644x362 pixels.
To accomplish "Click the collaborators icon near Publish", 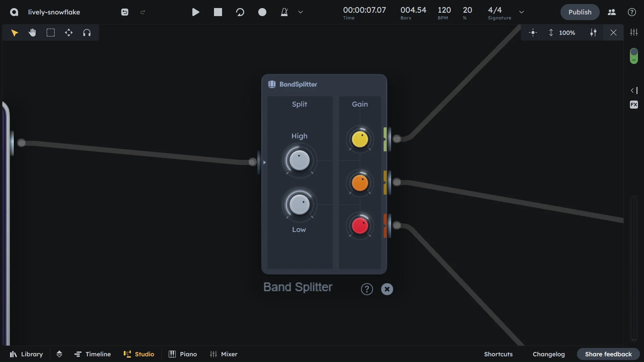I will click(611, 12).
